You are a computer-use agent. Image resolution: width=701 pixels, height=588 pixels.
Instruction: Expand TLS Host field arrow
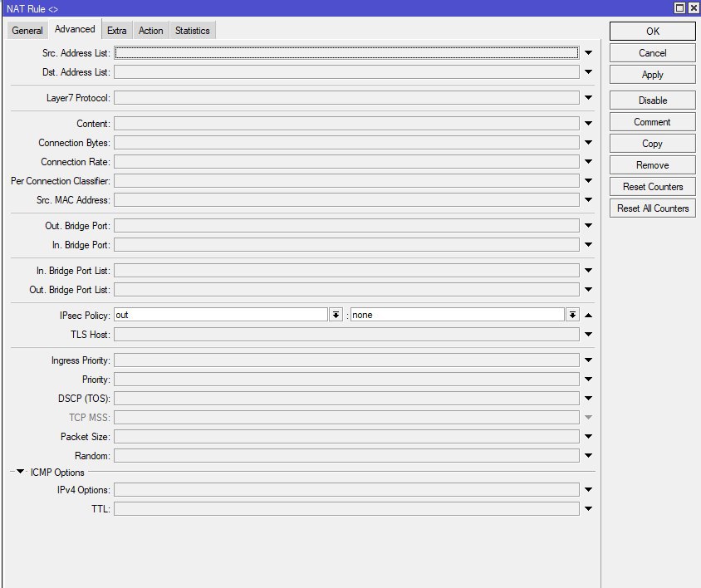[588, 334]
